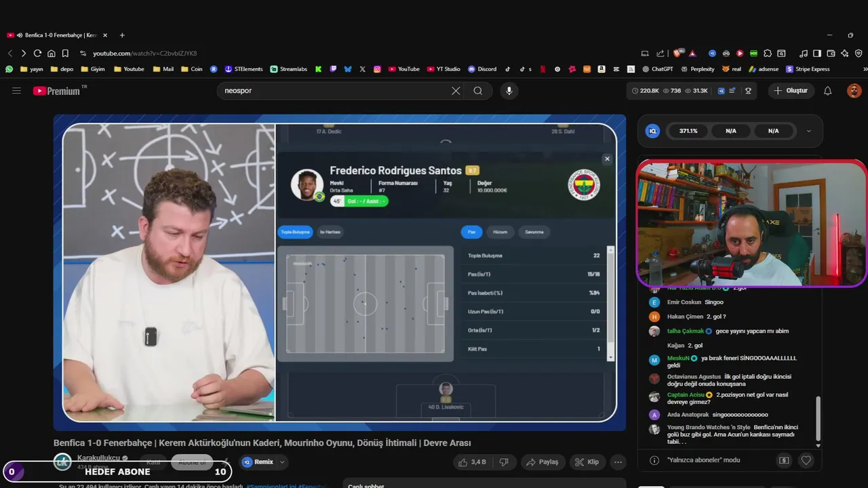Select the Topla Buluşma tab in video
The height and width of the screenshot is (488, 868).
[x=295, y=232]
